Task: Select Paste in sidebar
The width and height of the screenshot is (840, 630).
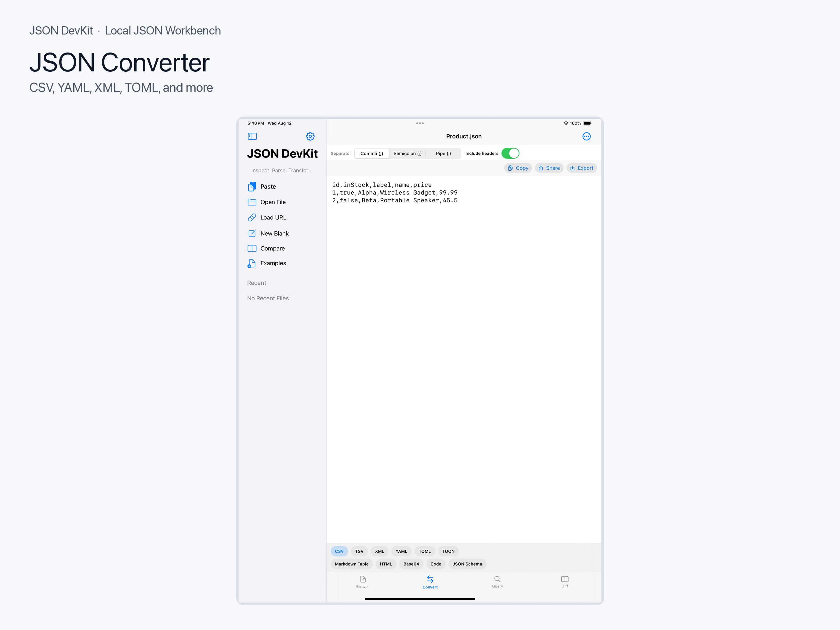Action: pyautogui.click(x=283, y=186)
